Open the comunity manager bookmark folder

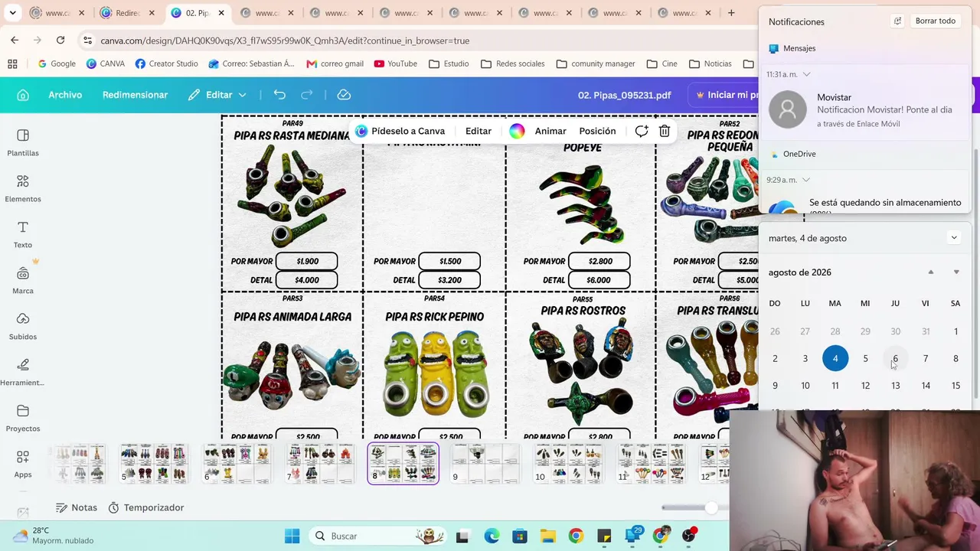[x=596, y=64]
